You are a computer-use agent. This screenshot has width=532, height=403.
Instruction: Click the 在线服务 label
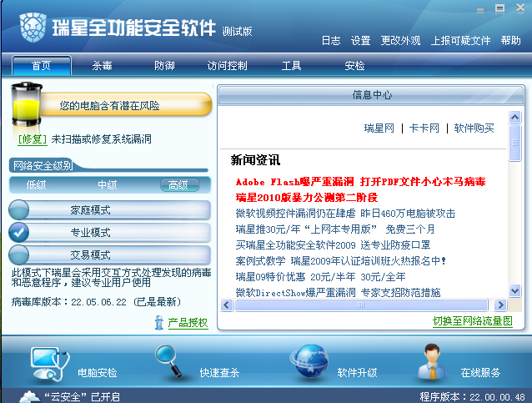pyautogui.click(x=480, y=373)
